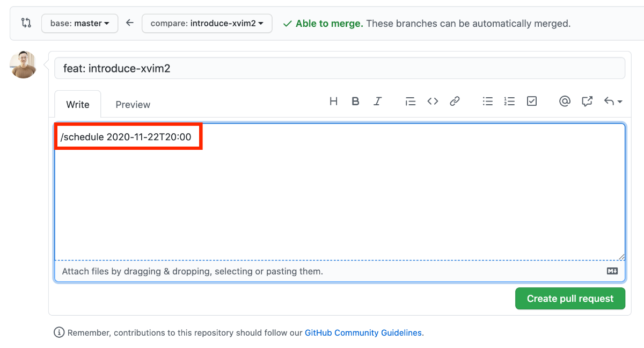Click the Markdown supported icon
This screenshot has width=644, height=348.
click(612, 271)
